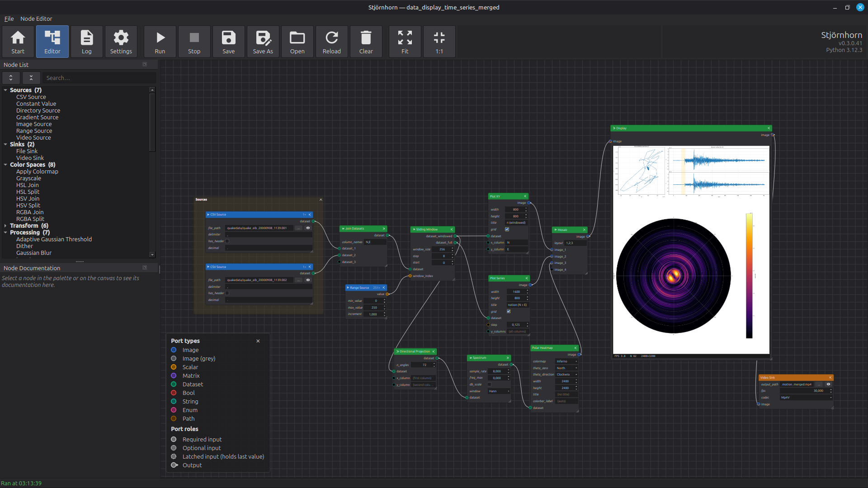Enable db_scale in Spectrum node
This screenshot has height=488, width=868.
pos(489,385)
